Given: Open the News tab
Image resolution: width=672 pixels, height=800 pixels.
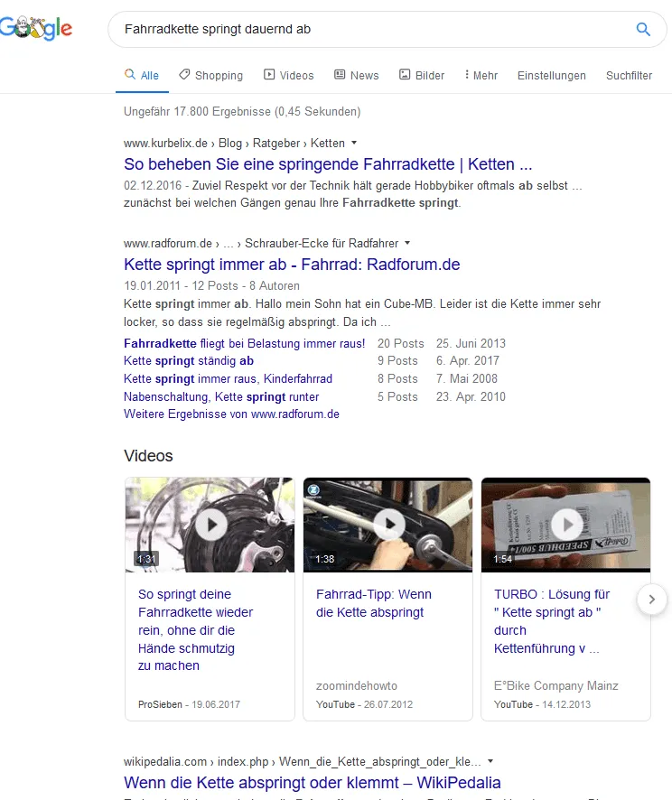Looking at the screenshot, I should pyautogui.click(x=356, y=75).
